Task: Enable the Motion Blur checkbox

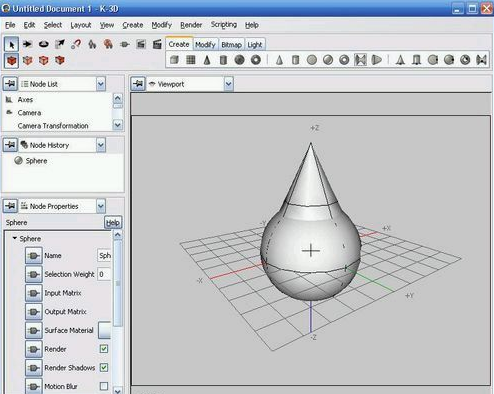Action: point(104,386)
